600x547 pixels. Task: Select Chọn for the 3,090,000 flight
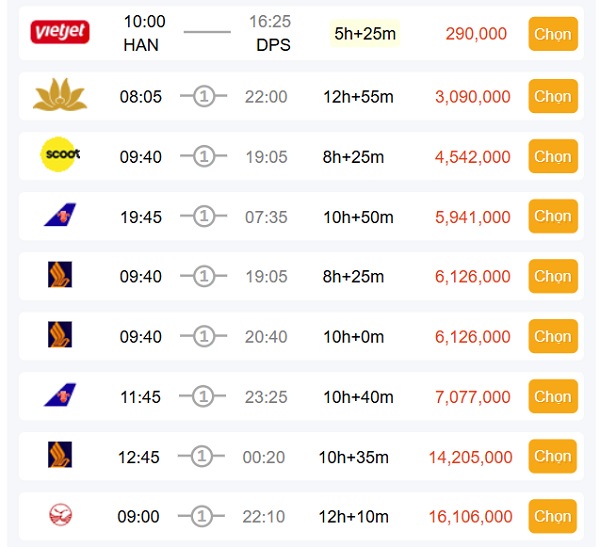coord(552,97)
